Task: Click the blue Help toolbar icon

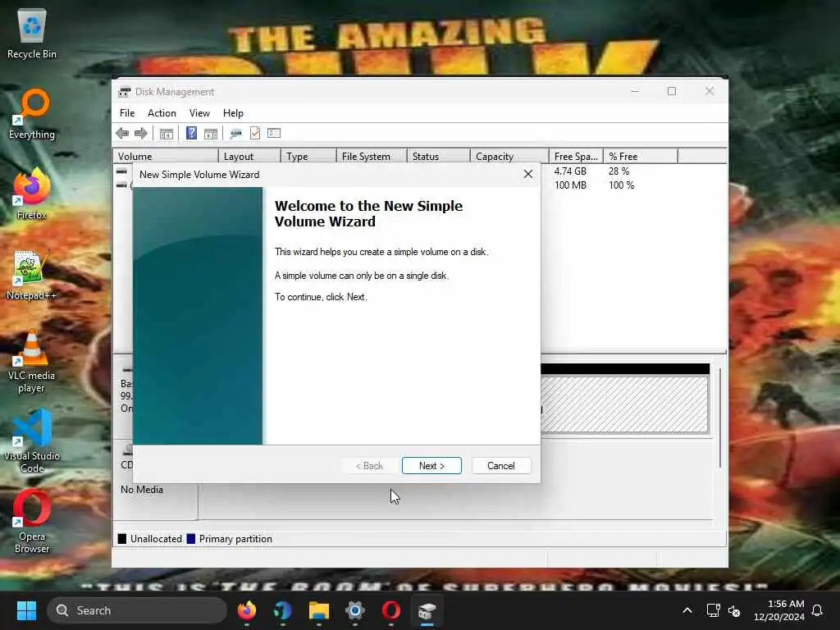Action: click(191, 133)
